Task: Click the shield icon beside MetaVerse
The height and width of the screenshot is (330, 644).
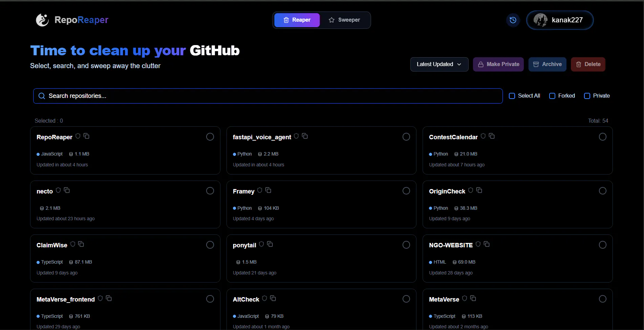Action: point(465,298)
